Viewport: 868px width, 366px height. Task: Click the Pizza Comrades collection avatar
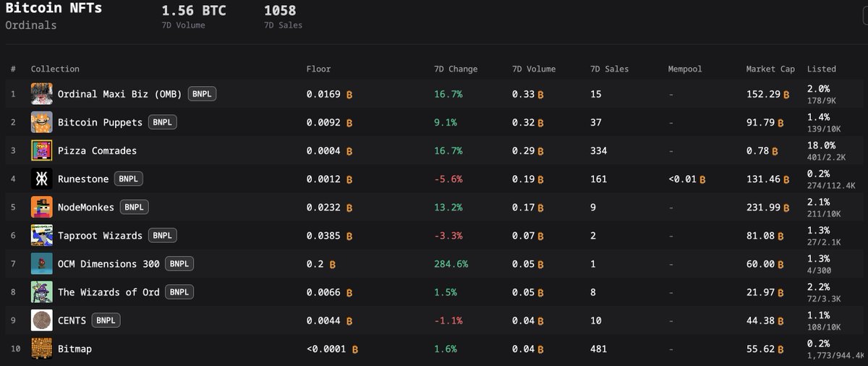coord(41,150)
